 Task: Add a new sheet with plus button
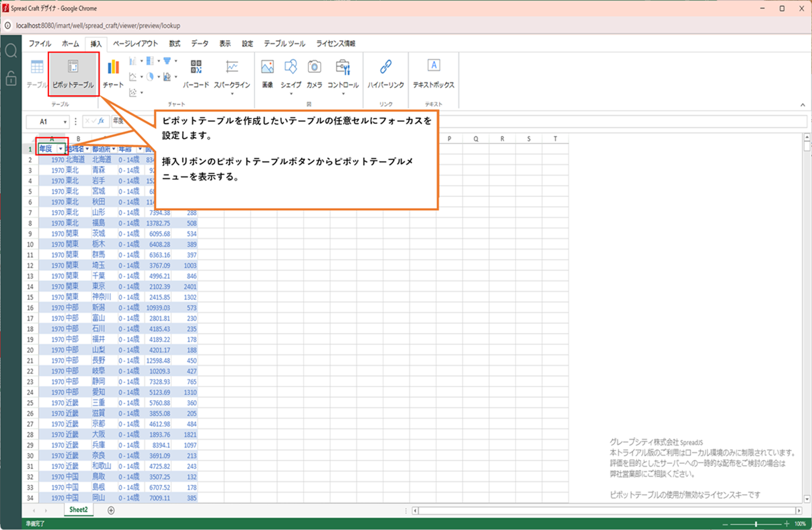point(111,510)
